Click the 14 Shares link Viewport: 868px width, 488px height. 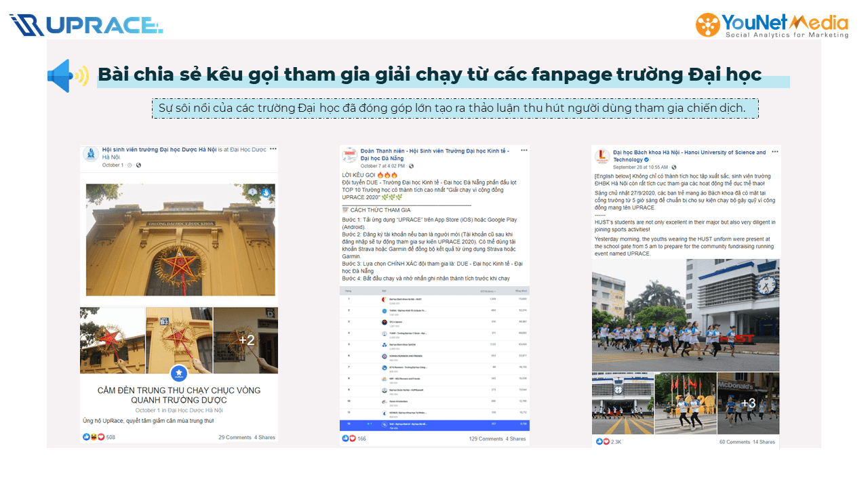[764, 442]
